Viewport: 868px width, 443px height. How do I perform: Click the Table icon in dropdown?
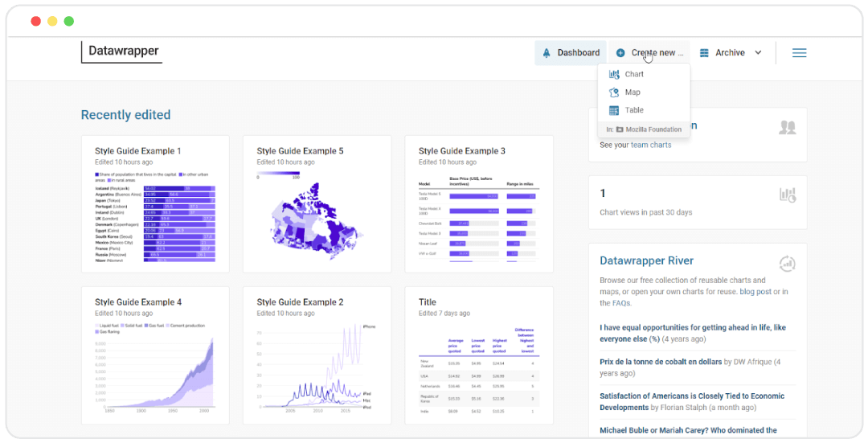(x=614, y=110)
